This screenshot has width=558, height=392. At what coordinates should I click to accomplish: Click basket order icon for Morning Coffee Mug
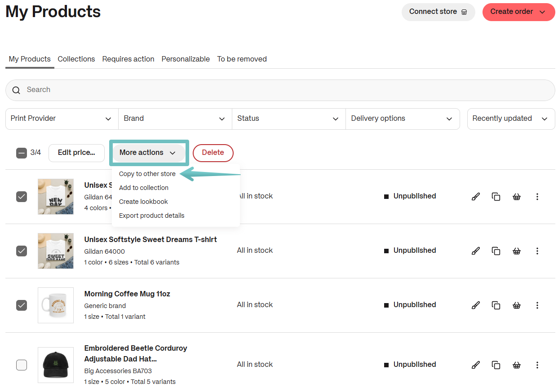(517, 305)
